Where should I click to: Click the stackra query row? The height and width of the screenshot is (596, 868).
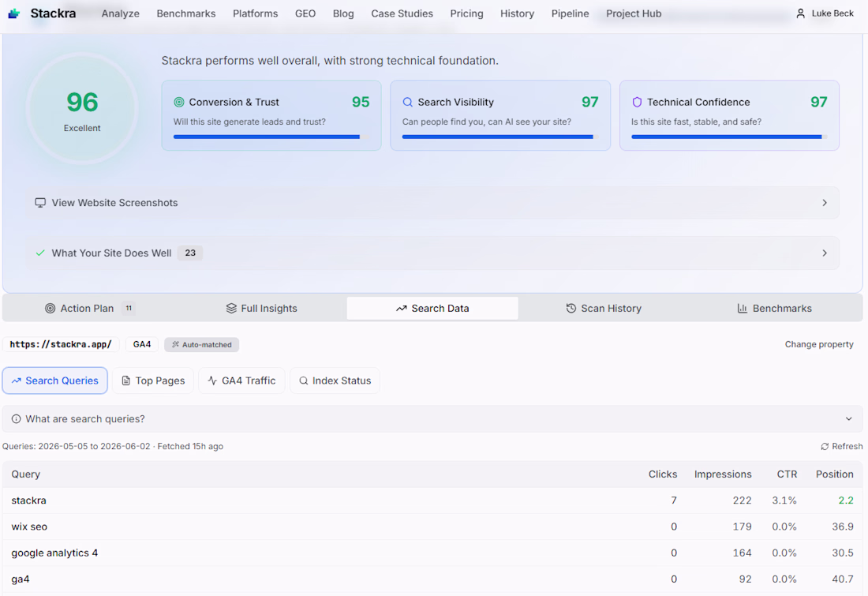(432, 500)
